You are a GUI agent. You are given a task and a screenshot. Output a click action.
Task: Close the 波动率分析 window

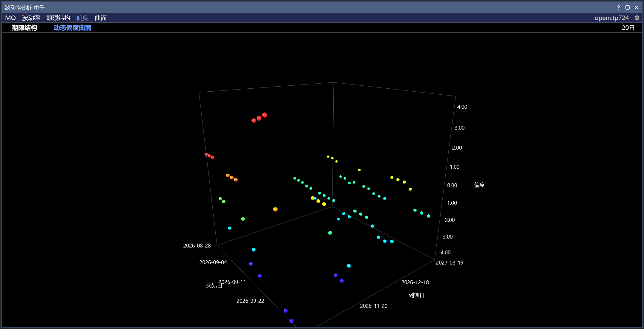click(637, 7)
